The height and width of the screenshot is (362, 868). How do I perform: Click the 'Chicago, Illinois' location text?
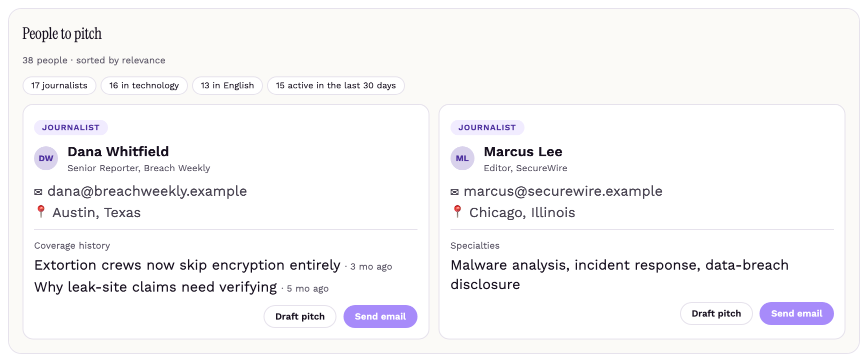point(522,213)
